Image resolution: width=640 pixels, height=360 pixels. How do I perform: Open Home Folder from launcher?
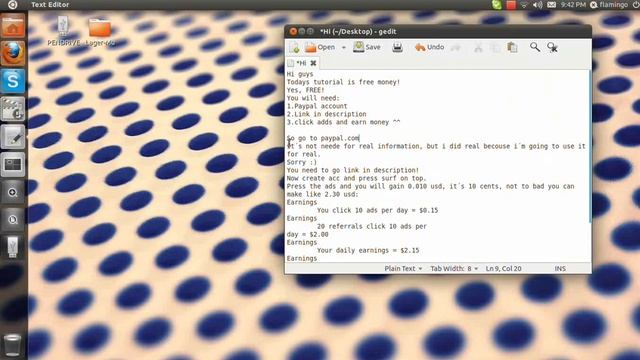pos(13,26)
